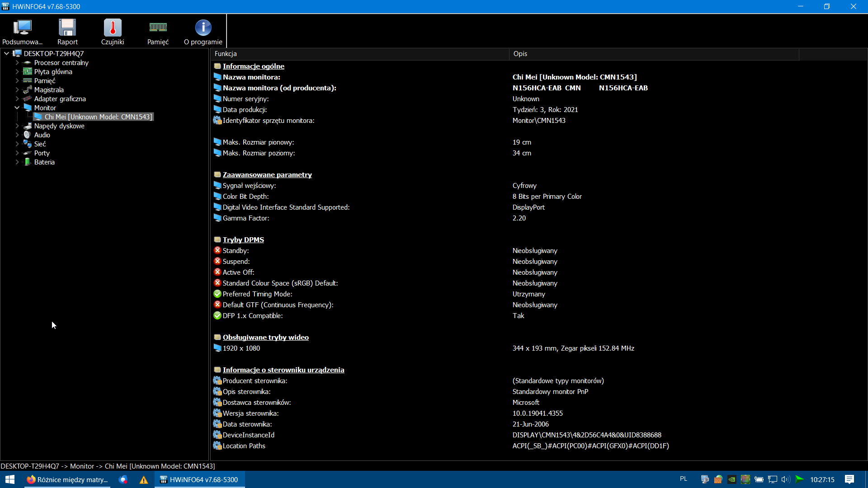Click the green arrow tray icon
Image resolution: width=868 pixels, height=488 pixels.
pos(799,479)
